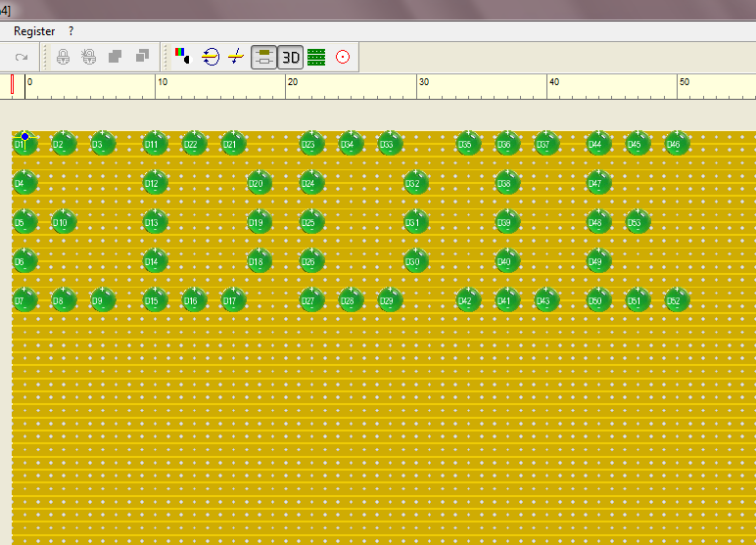The height and width of the screenshot is (545, 756).
Task: Select LED D31 on the board
Action: (415, 221)
